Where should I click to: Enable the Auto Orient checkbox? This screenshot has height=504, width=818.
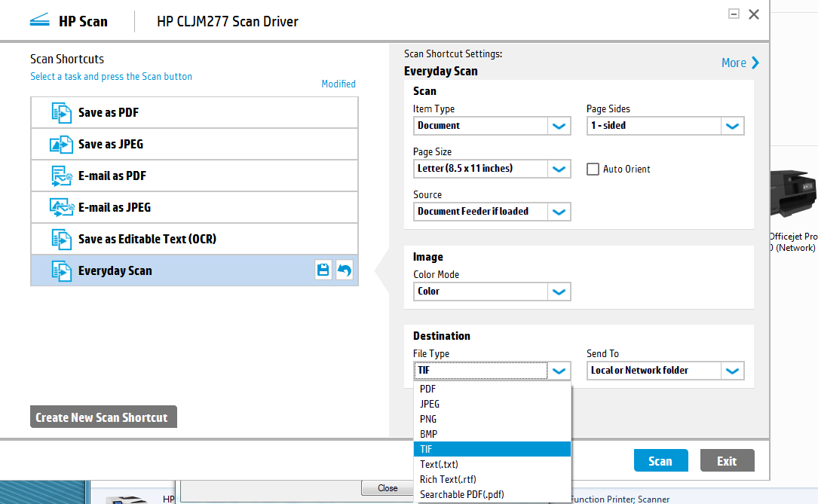click(593, 169)
